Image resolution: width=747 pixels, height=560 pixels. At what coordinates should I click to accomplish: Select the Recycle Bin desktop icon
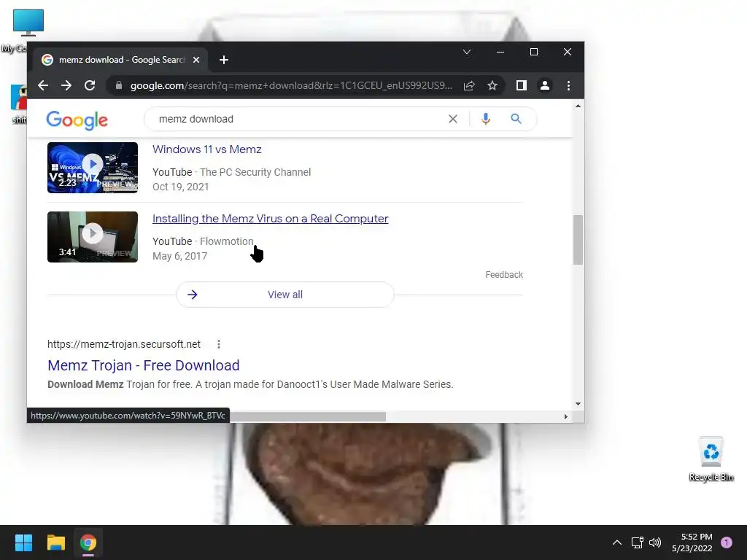click(711, 459)
